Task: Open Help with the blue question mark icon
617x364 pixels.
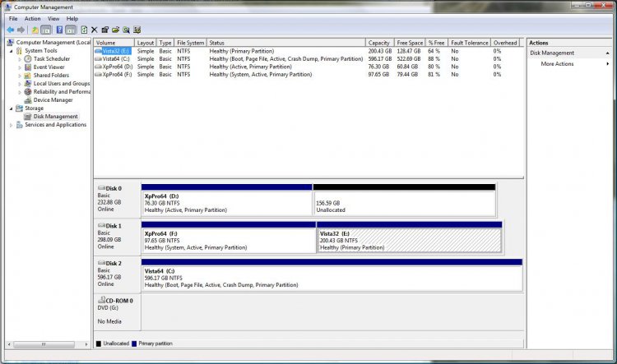Action: pyautogui.click(x=59, y=30)
